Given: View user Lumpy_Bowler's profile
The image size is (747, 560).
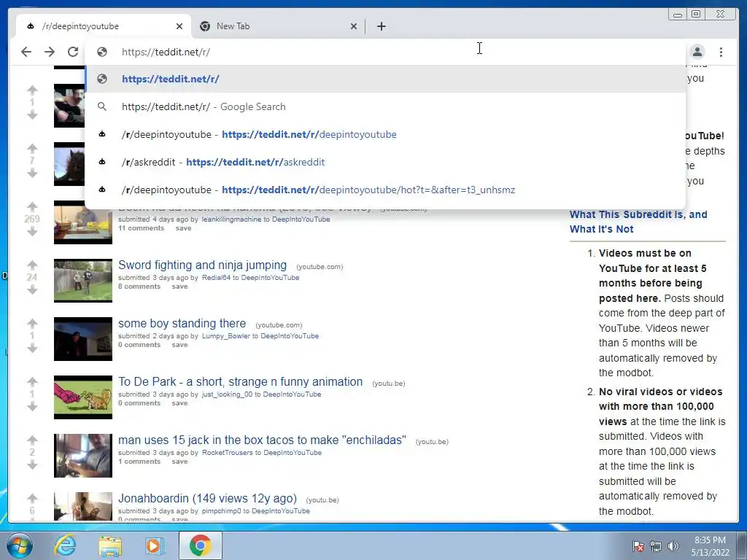Looking at the screenshot, I should point(226,336).
